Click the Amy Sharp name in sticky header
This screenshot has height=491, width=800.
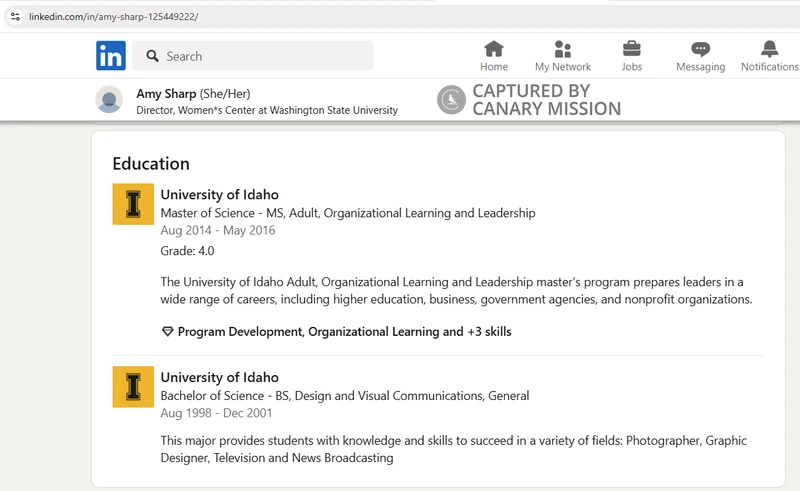pos(166,94)
